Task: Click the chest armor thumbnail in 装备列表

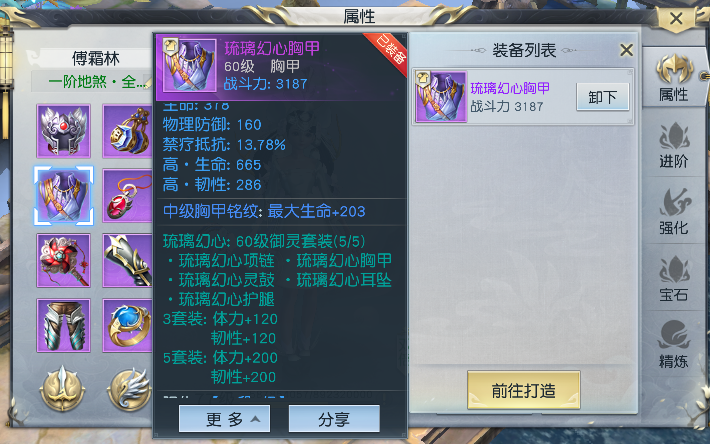Action: click(x=441, y=96)
